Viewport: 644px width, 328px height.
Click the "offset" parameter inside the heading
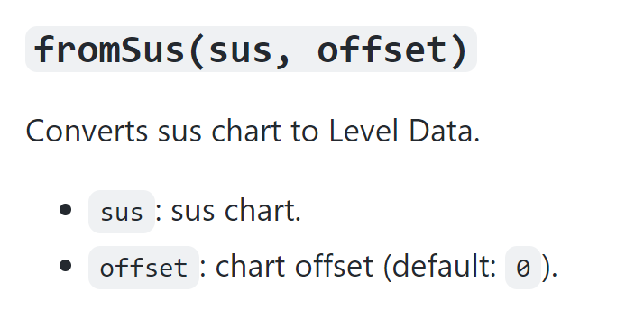382,50
